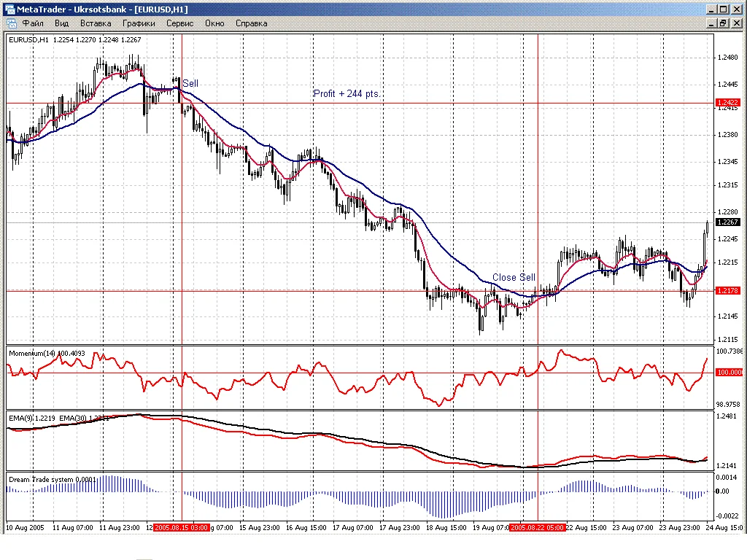
Task: Select the "Sell" text label on chart
Action: (x=190, y=84)
